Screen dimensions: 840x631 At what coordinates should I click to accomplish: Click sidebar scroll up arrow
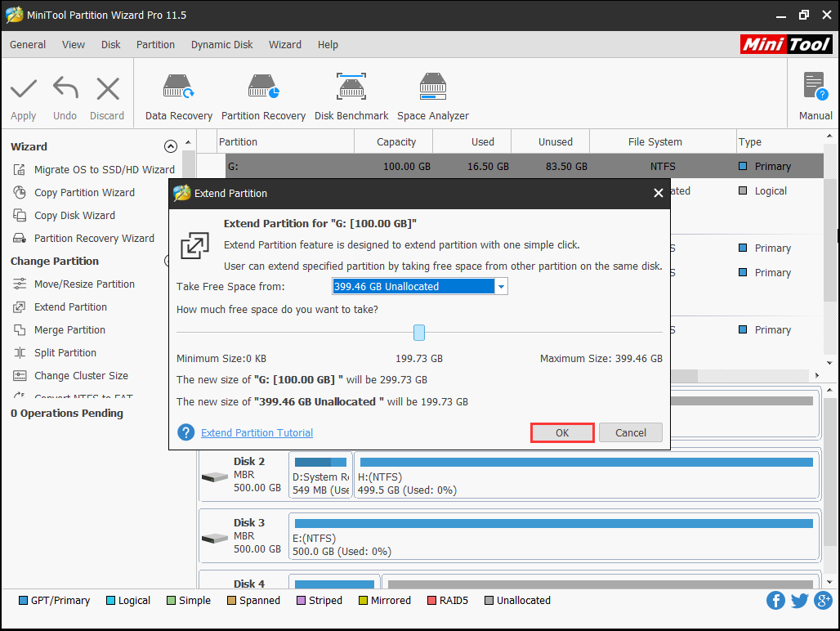click(188, 142)
